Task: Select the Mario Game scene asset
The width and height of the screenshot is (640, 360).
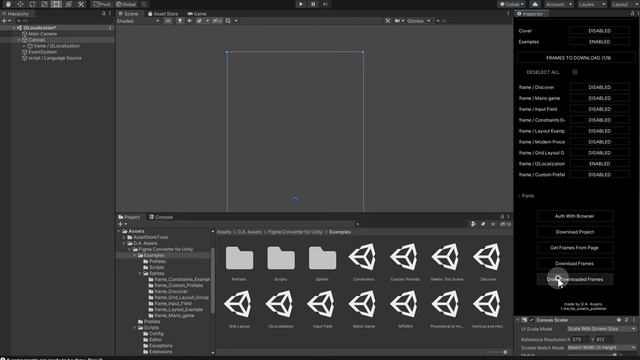Action: coord(363,304)
